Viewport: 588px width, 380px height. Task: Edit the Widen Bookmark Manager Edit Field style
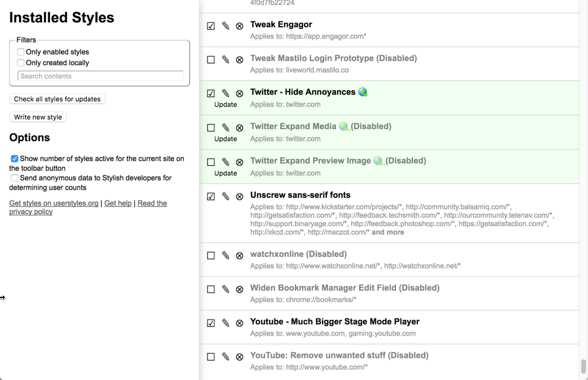coord(225,289)
